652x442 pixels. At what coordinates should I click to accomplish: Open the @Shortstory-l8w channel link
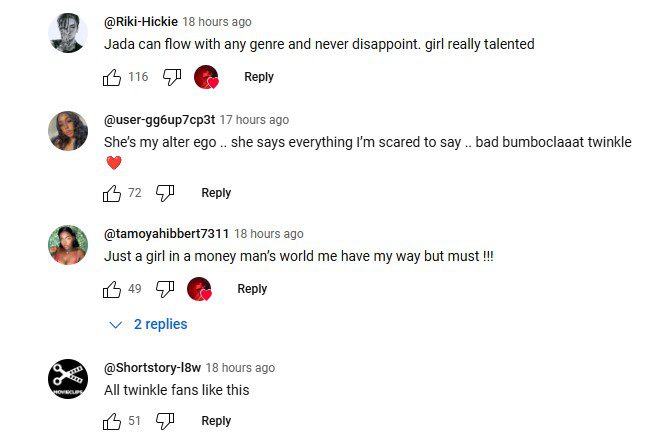[152, 368]
